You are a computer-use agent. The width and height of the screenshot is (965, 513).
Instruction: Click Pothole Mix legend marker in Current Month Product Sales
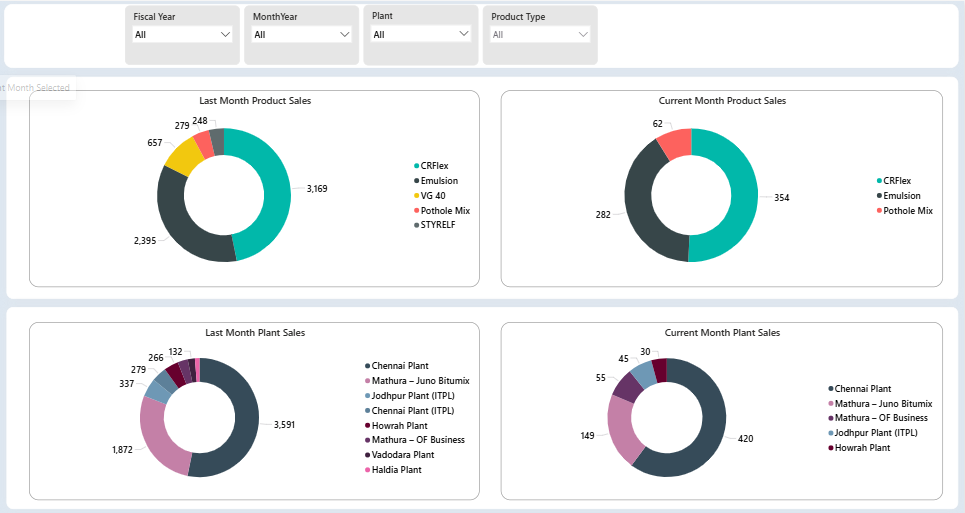pos(880,211)
